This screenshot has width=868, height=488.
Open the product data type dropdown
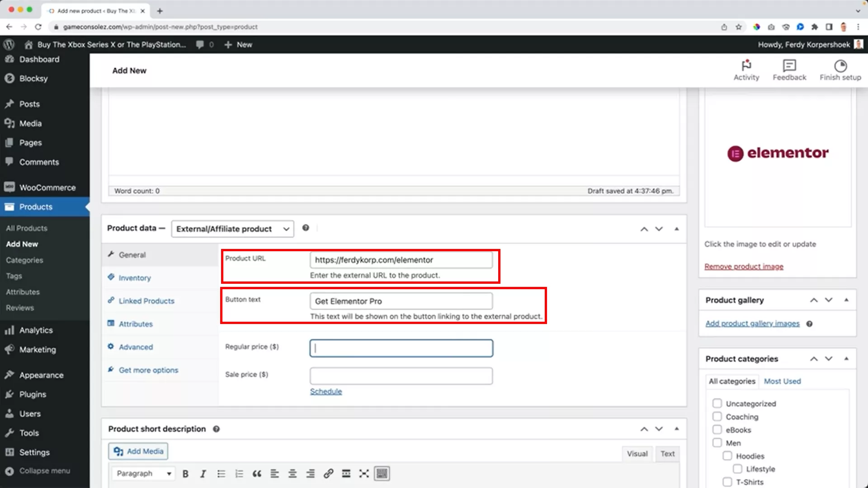point(232,229)
